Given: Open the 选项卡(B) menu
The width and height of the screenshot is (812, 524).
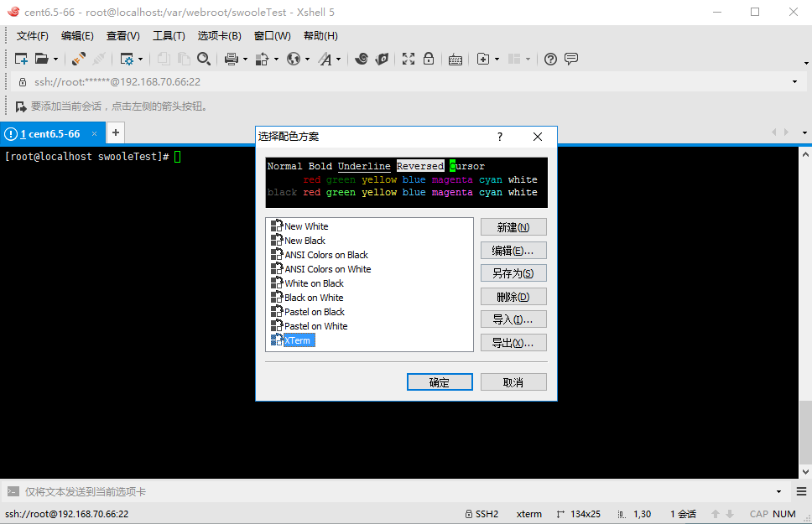Looking at the screenshot, I should coord(220,36).
